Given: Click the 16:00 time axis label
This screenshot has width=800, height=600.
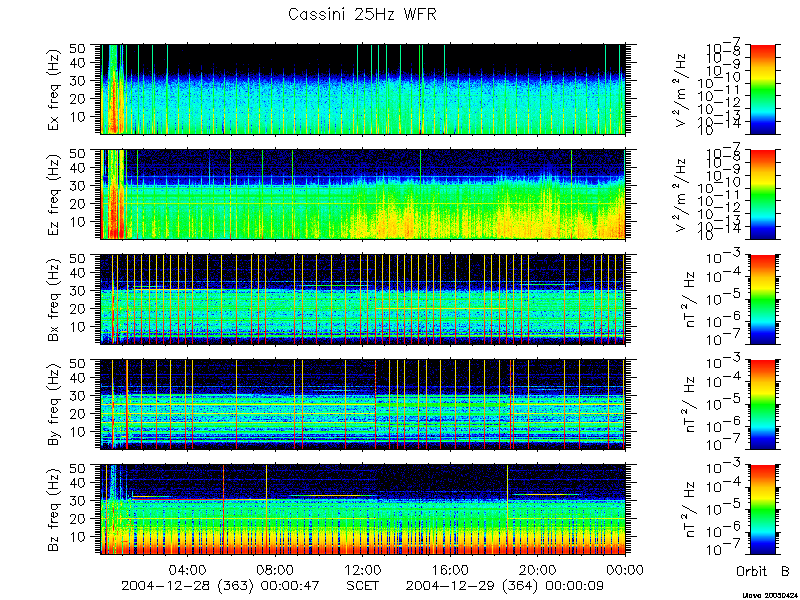Looking at the screenshot, I should [x=451, y=570].
